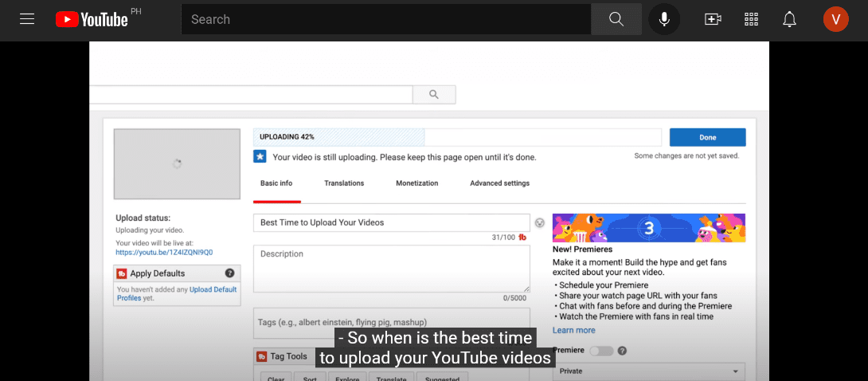The image size is (868, 381).
Task: Open the account avatar with letter V
Action: click(835, 19)
